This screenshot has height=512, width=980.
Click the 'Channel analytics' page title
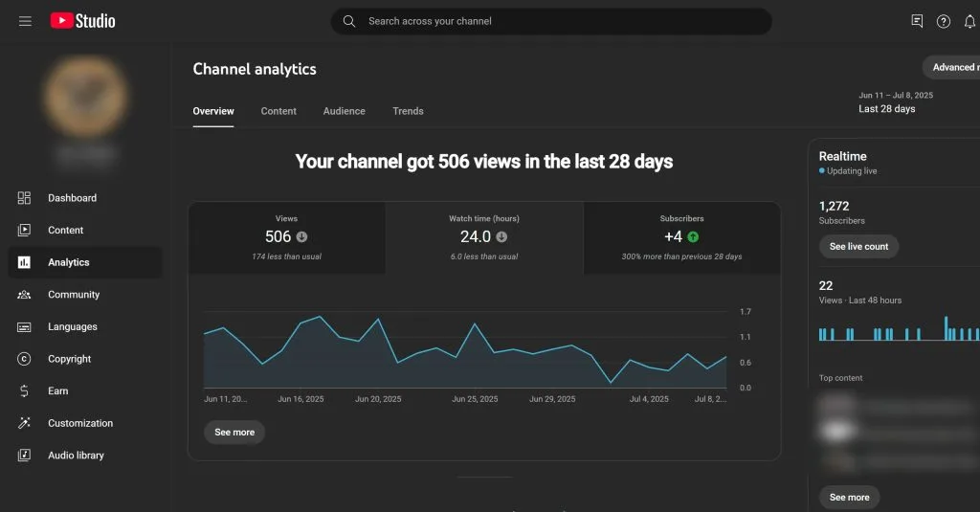click(255, 69)
